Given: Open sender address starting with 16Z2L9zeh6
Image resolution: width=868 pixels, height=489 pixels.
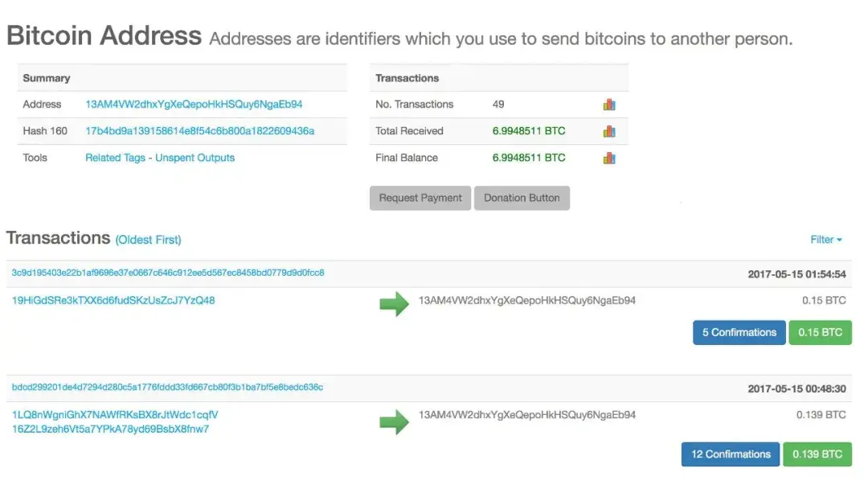Looking at the screenshot, I should pyautogui.click(x=110, y=429).
